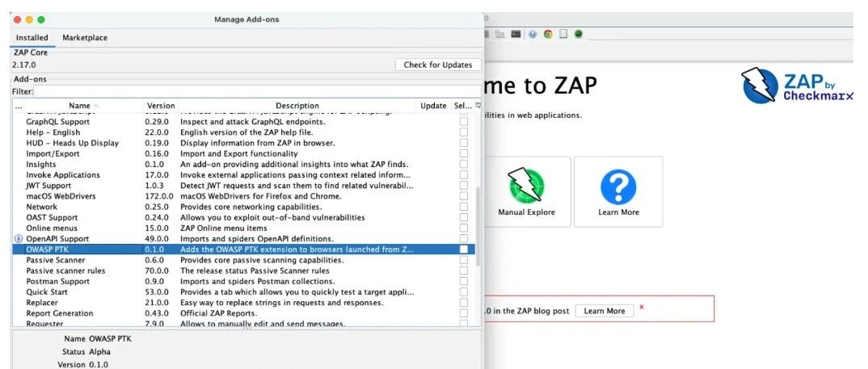Click info icon beside OpenAPI Support
Screen dimensions: 868x369
point(19,239)
